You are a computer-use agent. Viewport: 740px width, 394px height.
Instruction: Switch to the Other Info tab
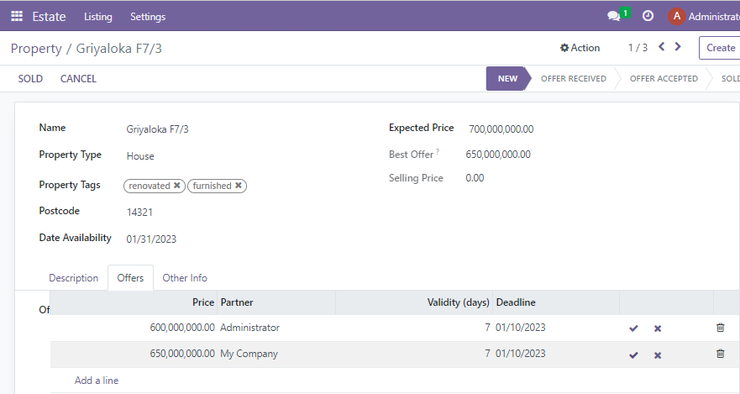(185, 278)
